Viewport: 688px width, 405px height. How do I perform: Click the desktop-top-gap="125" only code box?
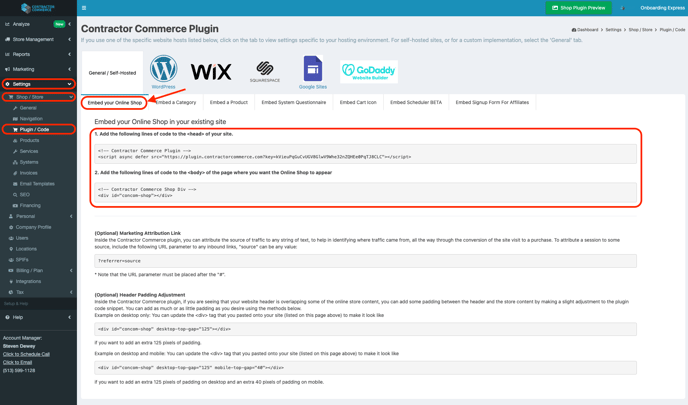tap(366, 329)
